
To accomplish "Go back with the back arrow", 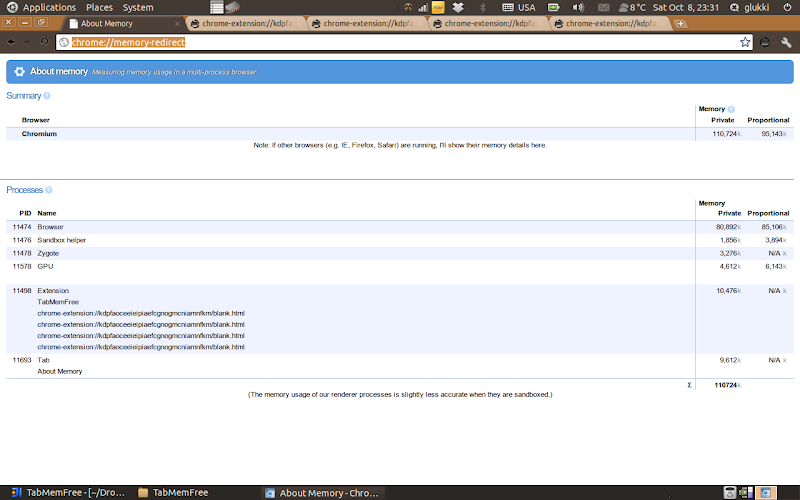I will [11, 42].
